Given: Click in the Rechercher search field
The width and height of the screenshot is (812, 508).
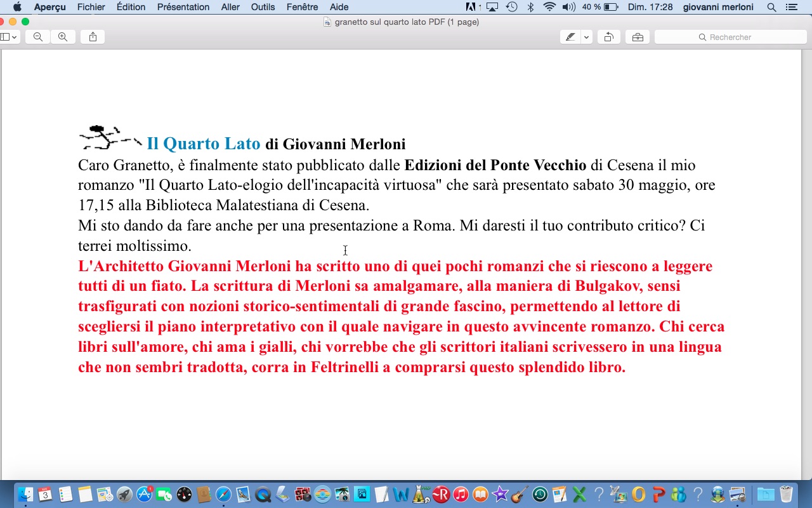Looking at the screenshot, I should (x=730, y=37).
